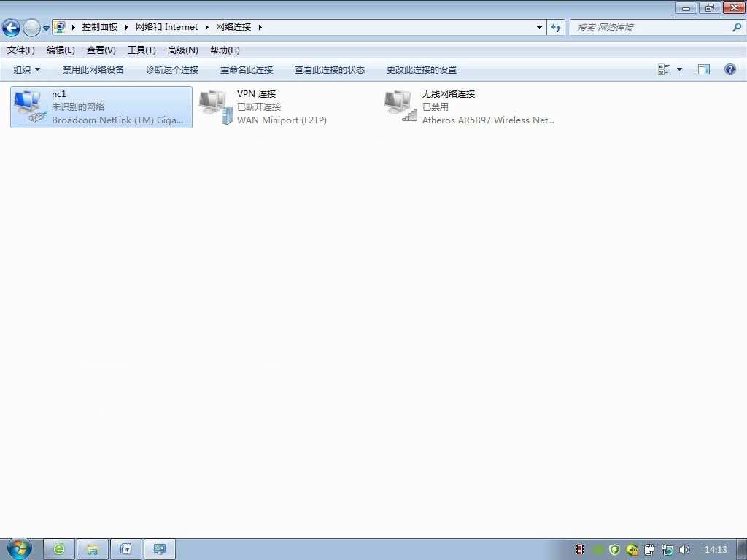Open the address bar history dropdown
This screenshot has height=560, width=747.
point(539,28)
